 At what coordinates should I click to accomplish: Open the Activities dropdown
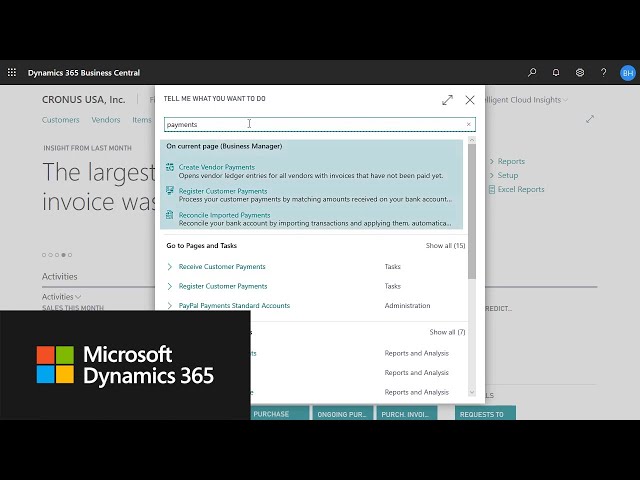pos(61,297)
